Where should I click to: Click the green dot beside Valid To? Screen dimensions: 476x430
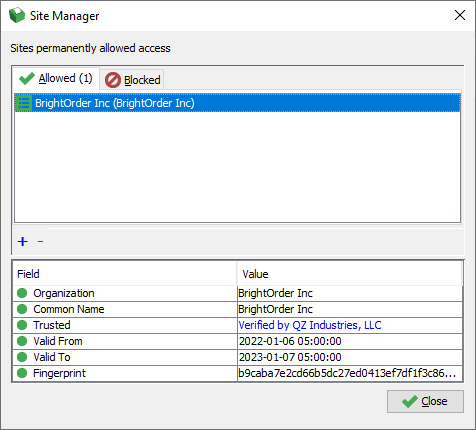click(x=22, y=357)
